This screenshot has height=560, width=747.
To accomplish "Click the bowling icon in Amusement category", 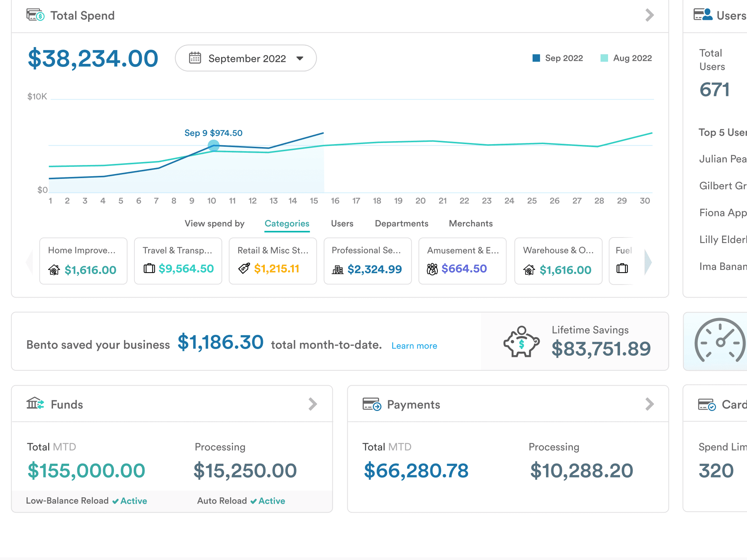I will (432, 269).
